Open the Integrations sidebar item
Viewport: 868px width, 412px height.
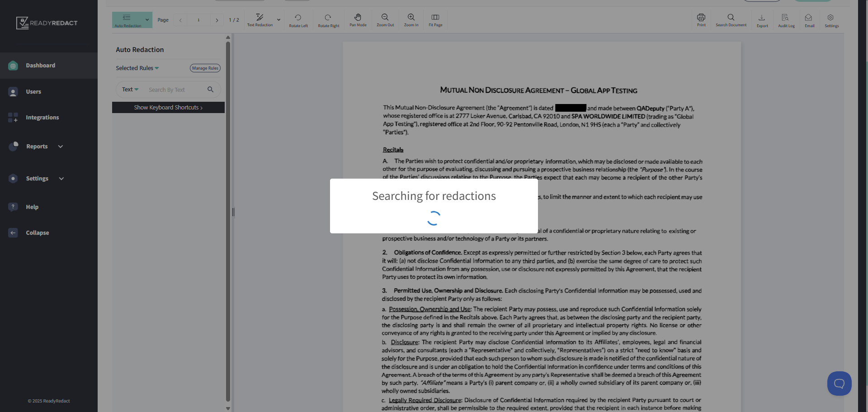[x=49, y=118]
